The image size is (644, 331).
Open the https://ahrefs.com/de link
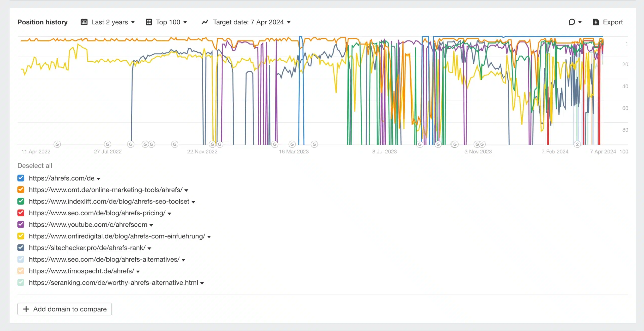[62, 178]
